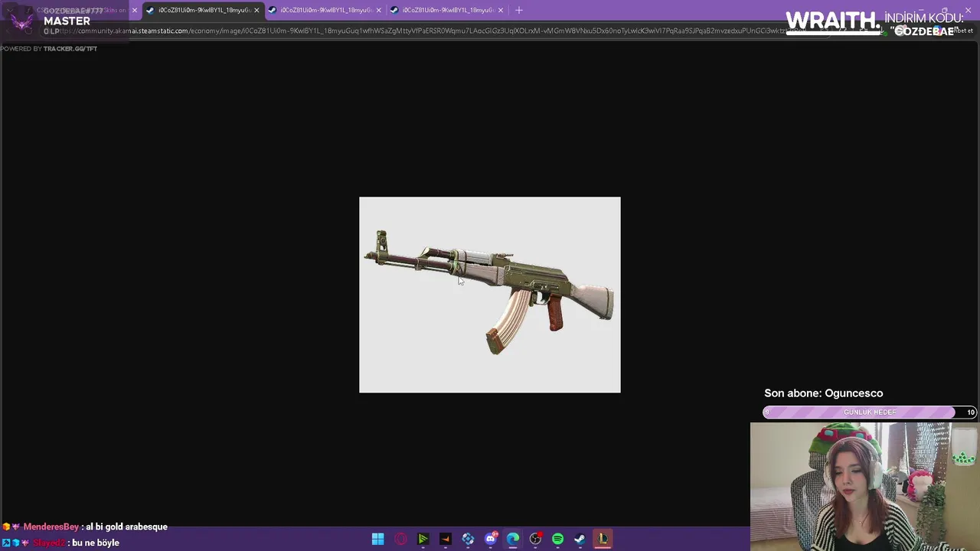This screenshot has height=551, width=980.
Task: Close the Skins tab
Action: 135,10
